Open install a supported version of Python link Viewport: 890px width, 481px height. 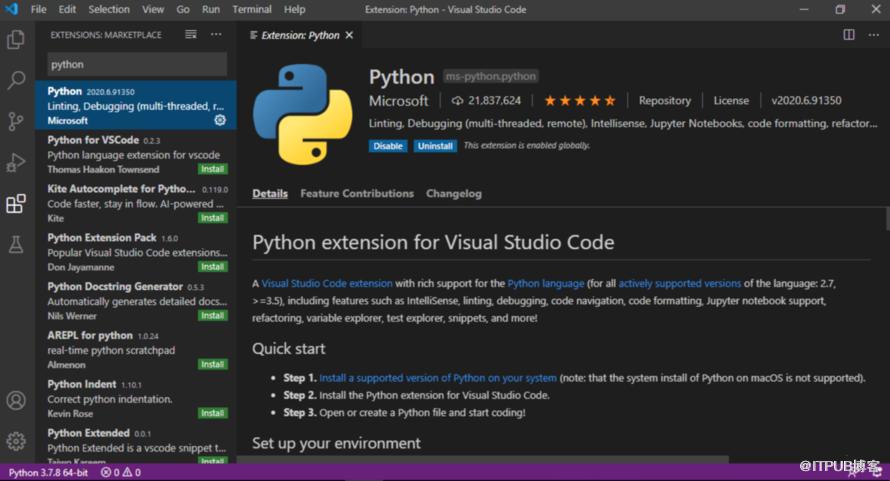(x=438, y=378)
